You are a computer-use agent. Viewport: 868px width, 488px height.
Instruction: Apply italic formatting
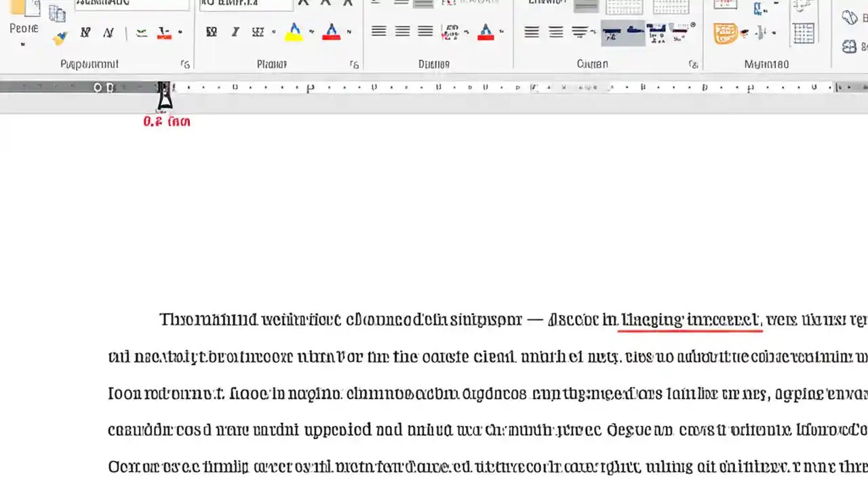[x=235, y=32]
